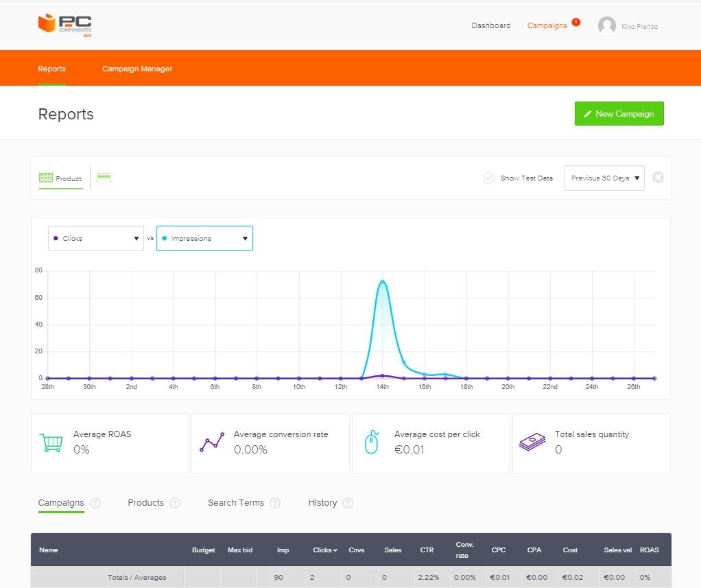Image resolution: width=701 pixels, height=588 pixels.
Task: Open the user avatar for Kiko Franco
Action: pyautogui.click(x=606, y=26)
